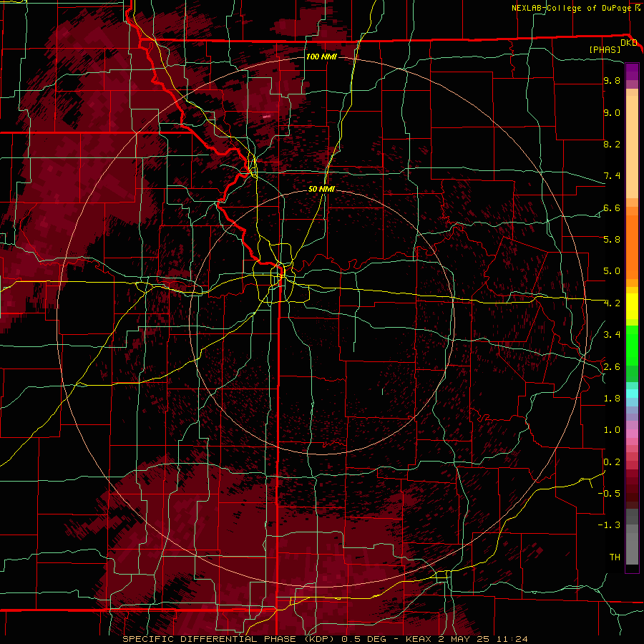
Task: Click the -1.3 value on the scale
Action: point(609,525)
